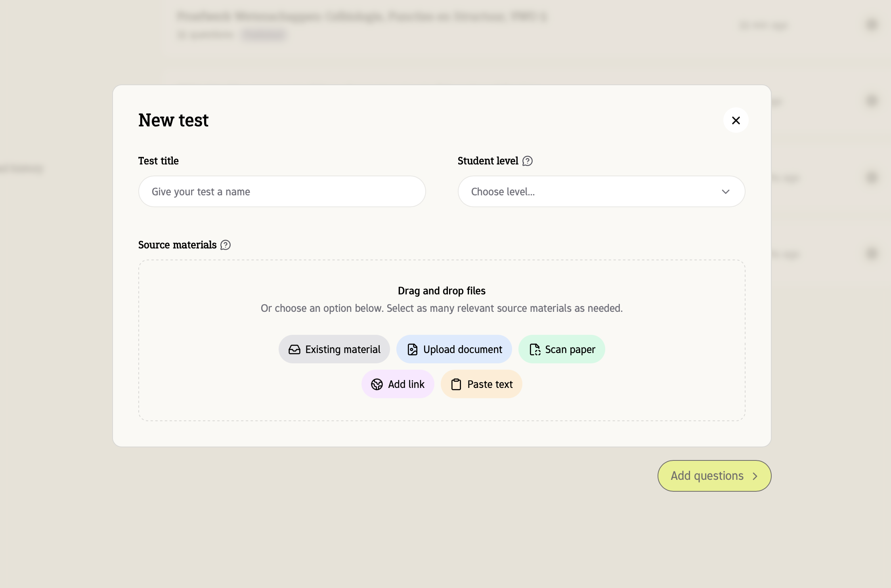Click the inbox icon for Existing material
The image size is (891, 588).
[294, 349]
